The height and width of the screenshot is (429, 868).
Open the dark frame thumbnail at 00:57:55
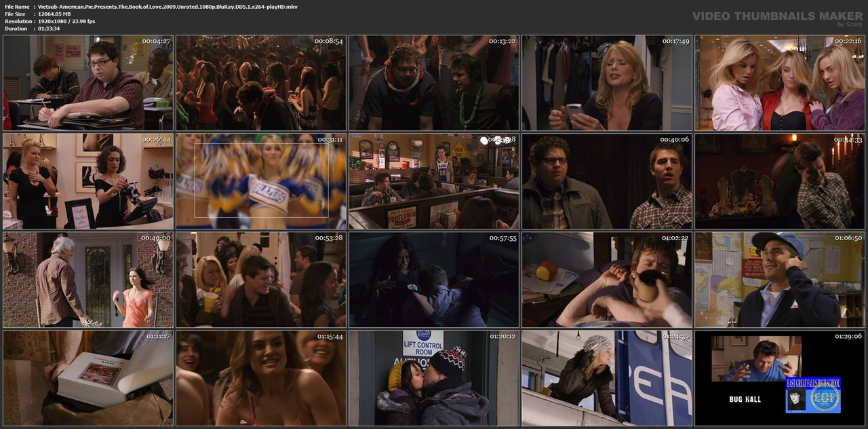pos(434,280)
